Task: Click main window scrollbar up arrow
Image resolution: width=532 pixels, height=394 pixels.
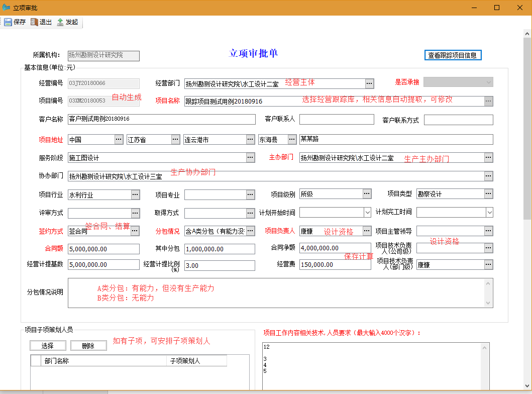Action: click(x=527, y=34)
